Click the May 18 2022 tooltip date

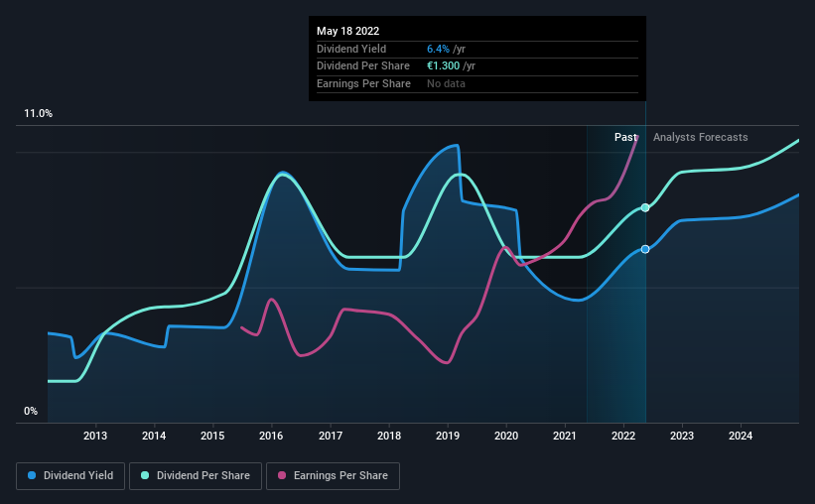(347, 31)
